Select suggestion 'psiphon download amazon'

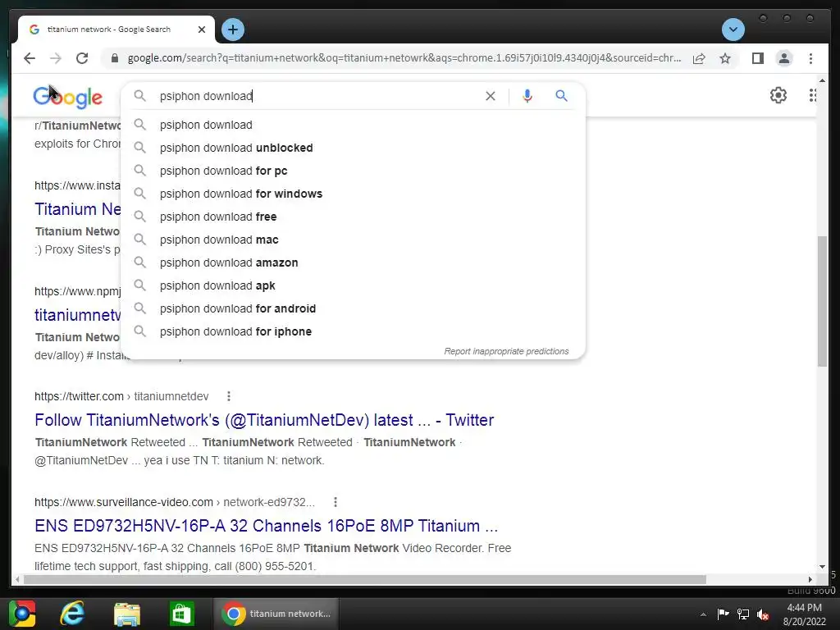(x=354, y=263)
